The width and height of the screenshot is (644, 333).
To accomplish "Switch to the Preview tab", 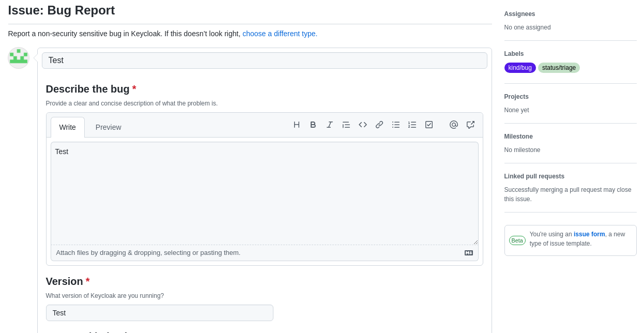I will 109,127.
